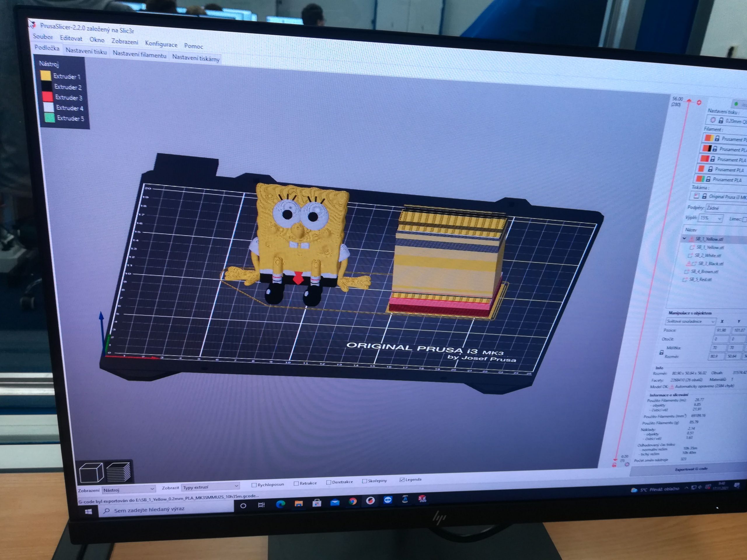
Task: Click the Exportovat G-code button
Action: (691, 469)
